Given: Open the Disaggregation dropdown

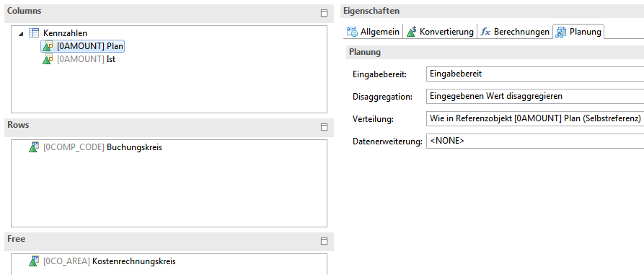Looking at the screenshot, I should 535,96.
